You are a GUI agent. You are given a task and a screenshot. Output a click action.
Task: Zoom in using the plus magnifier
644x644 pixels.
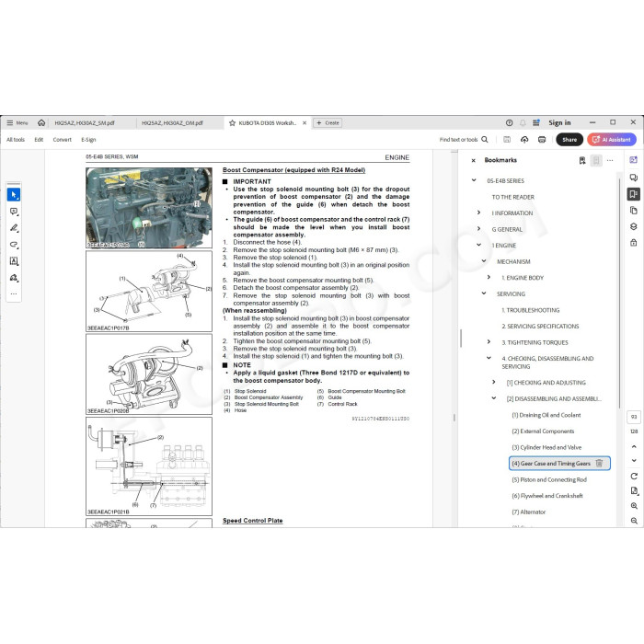click(634, 506)
